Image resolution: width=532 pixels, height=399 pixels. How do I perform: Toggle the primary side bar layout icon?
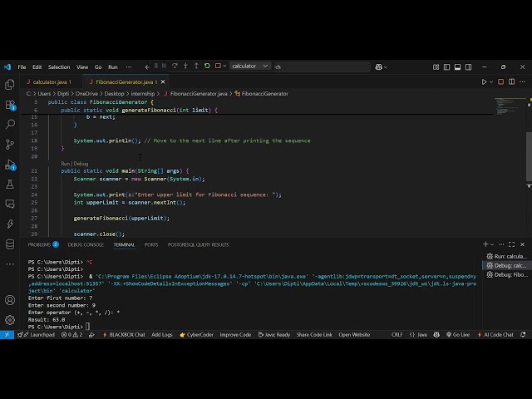(x=447, y=67)
